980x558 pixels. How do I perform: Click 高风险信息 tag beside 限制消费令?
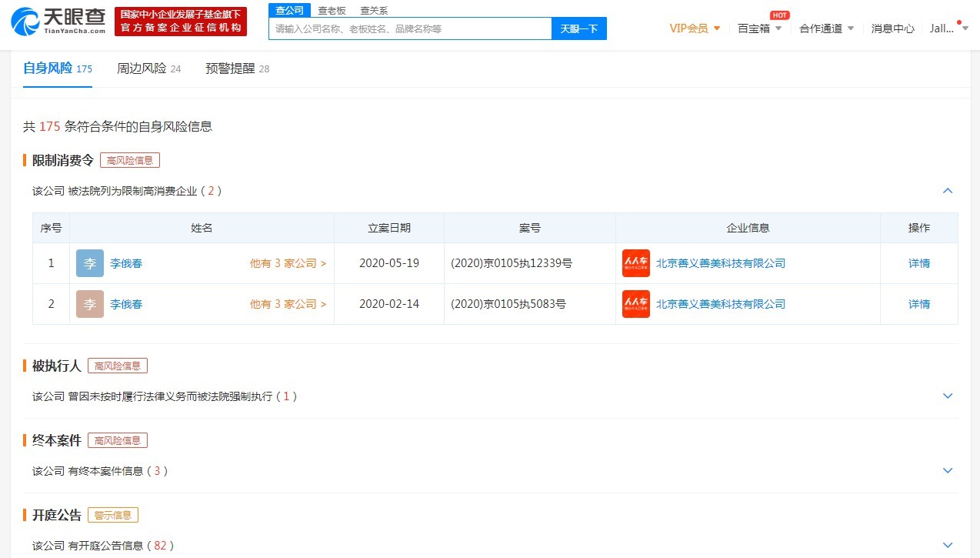tap(130, 160)
